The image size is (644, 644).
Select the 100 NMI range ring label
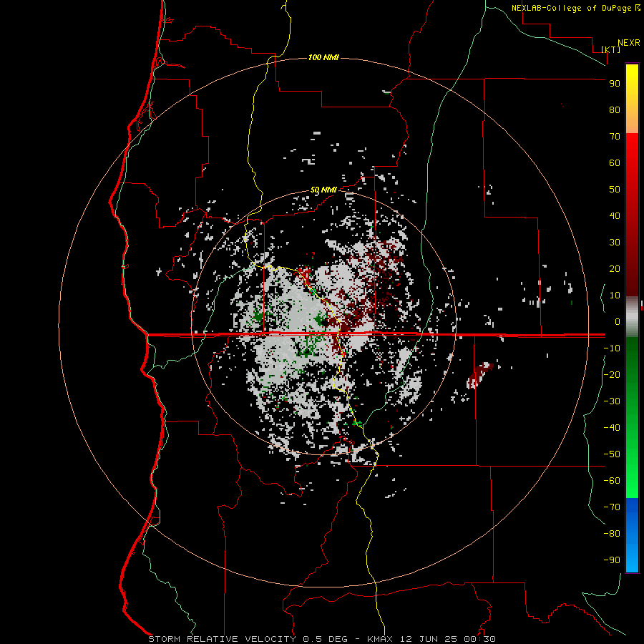coord(323,57)
